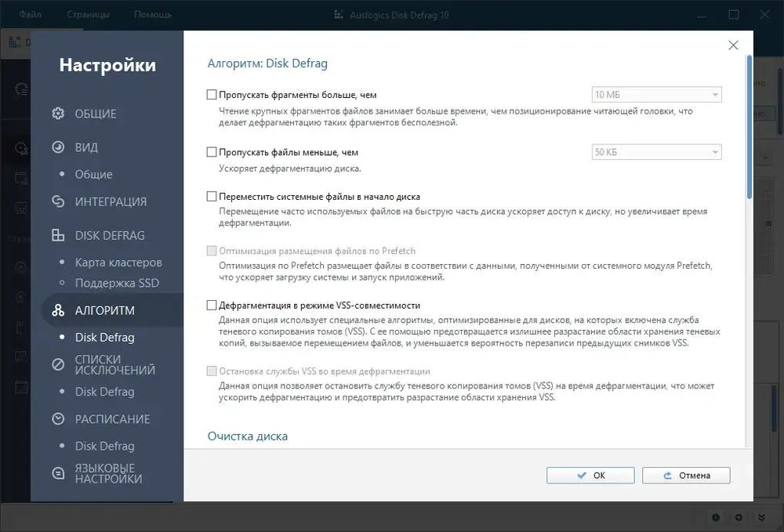Confirm settings with OK button
This screenshot has height=532, width=784.
point(590,476)
